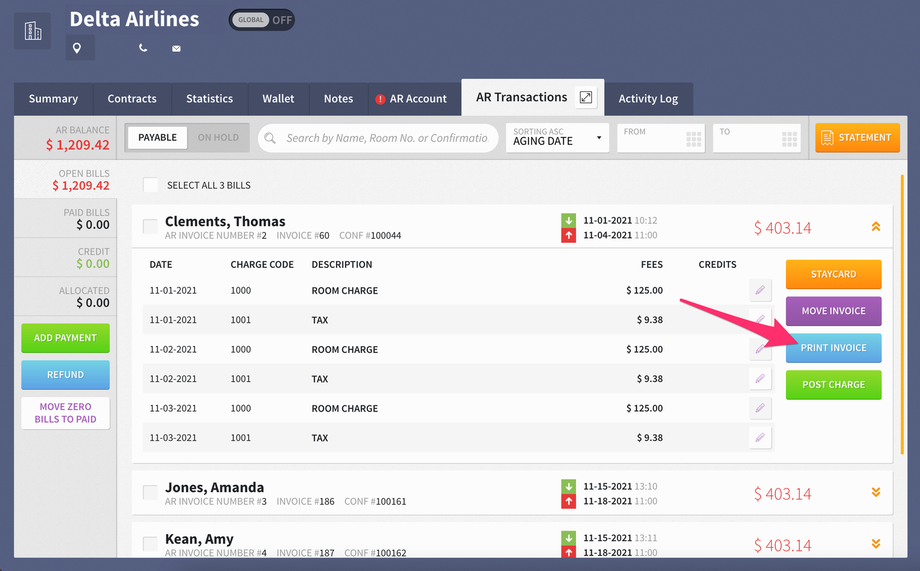Click the orange vertical scrollbar of bills list
The height and width of the screenshot is (571, 920).
[902, 315]
